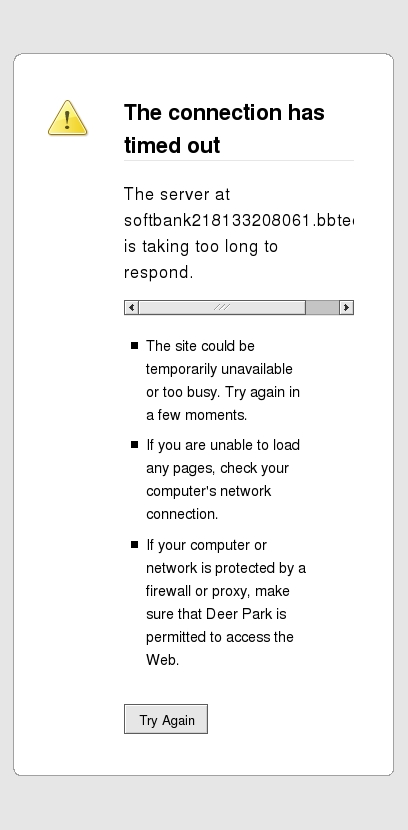The height and width of the screenshot is (830, 408).
Task: Click the darker scrollbar track right of the thumb
Action: [322, 307]
